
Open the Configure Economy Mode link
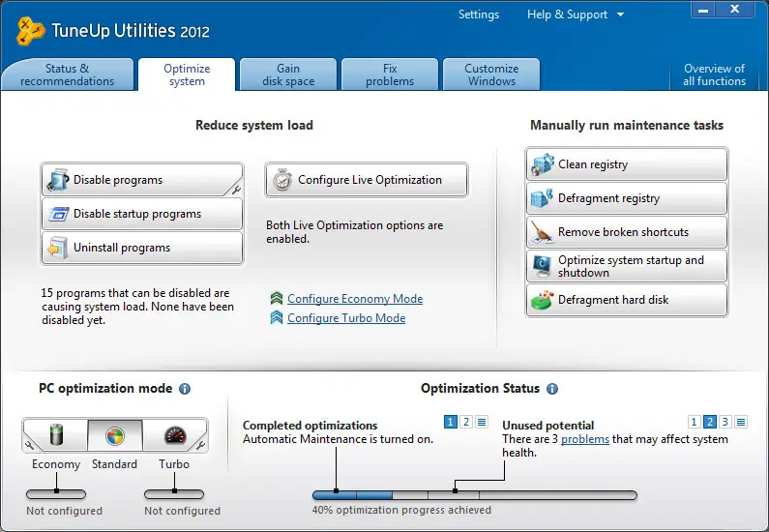click(355, 299)
